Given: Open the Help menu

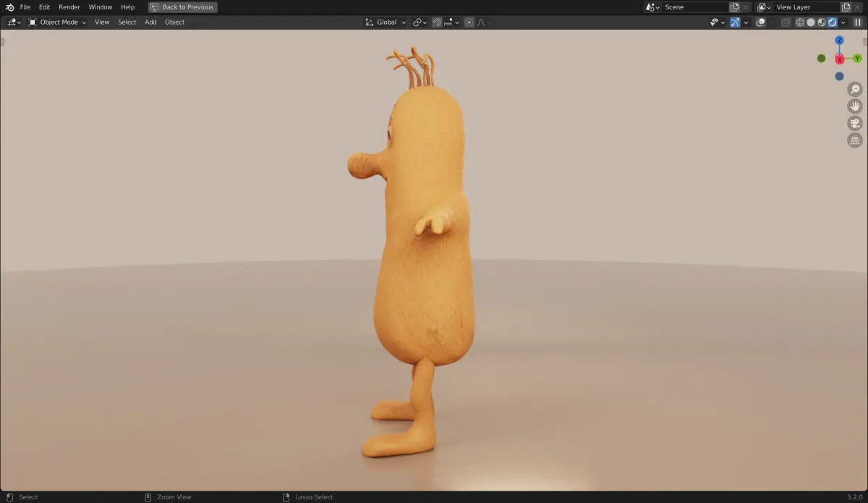Looking at the screenshot, I should [128, 7].
